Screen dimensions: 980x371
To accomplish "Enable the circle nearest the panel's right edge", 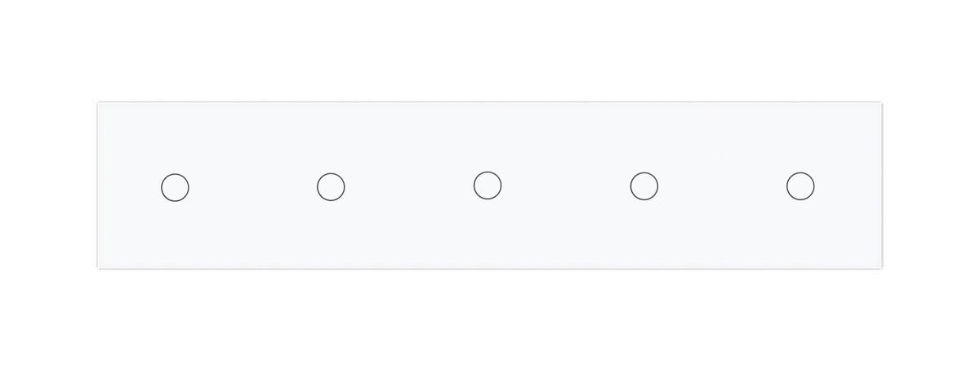I will [x=800, y=186].
